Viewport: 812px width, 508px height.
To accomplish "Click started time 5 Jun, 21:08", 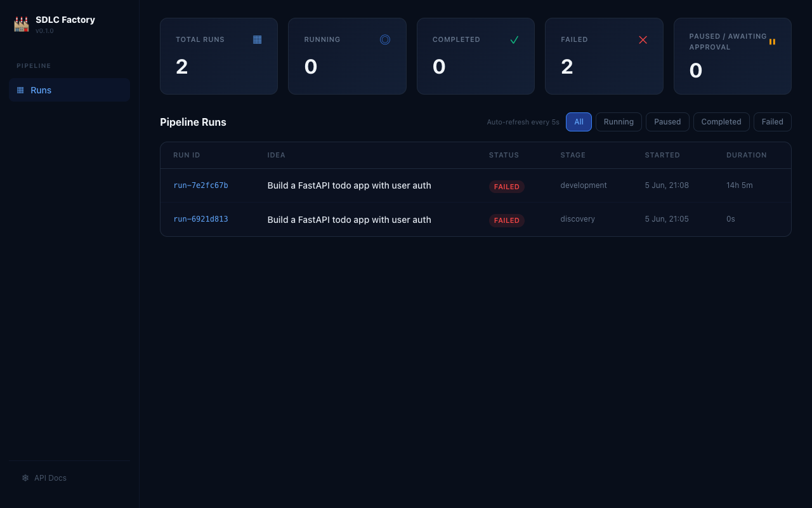I will [x=667, y=185].
